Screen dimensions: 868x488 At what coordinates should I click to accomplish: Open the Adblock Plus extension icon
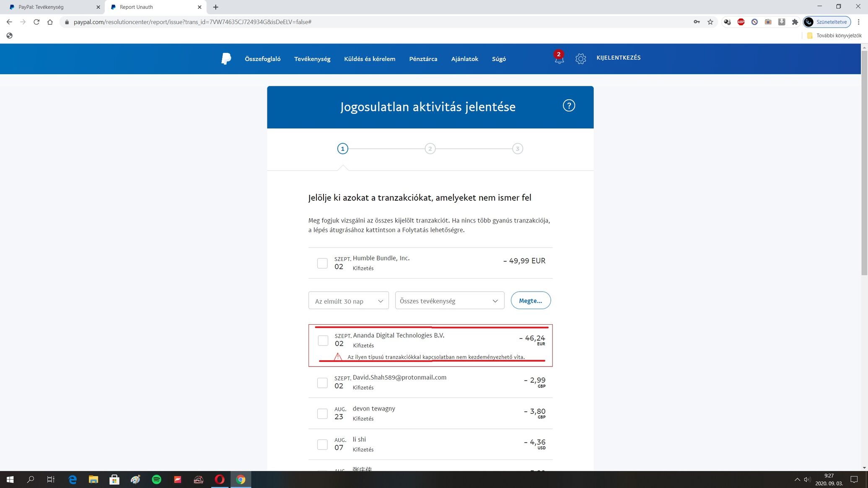[741, 22]
